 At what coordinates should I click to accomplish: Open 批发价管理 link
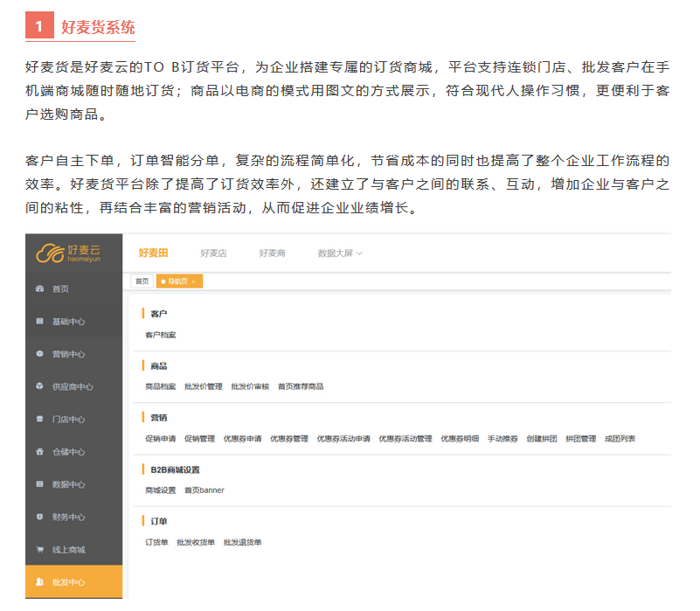click(203, 386)
